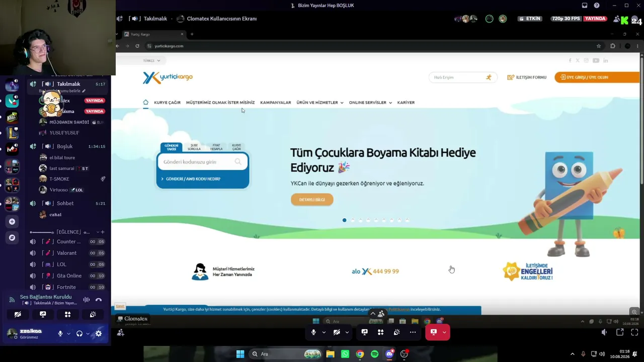Click screen share button in voice panel

[43, 314]
